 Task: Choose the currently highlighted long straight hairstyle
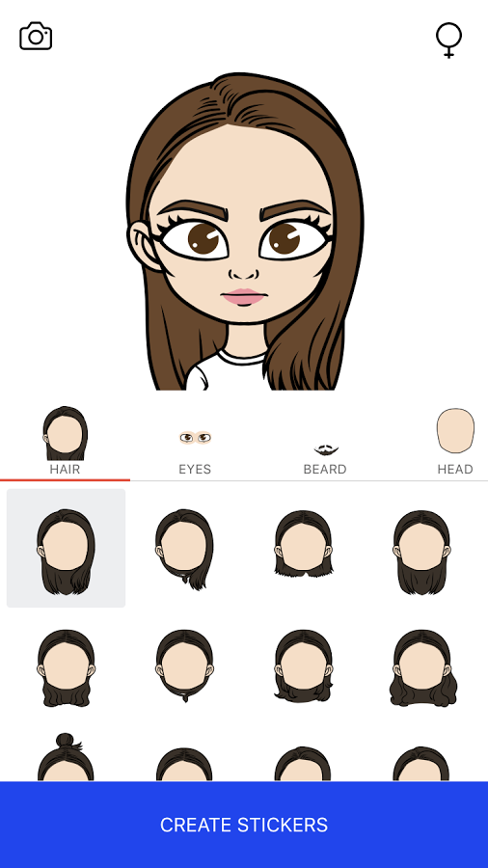[x=66, y=548]
